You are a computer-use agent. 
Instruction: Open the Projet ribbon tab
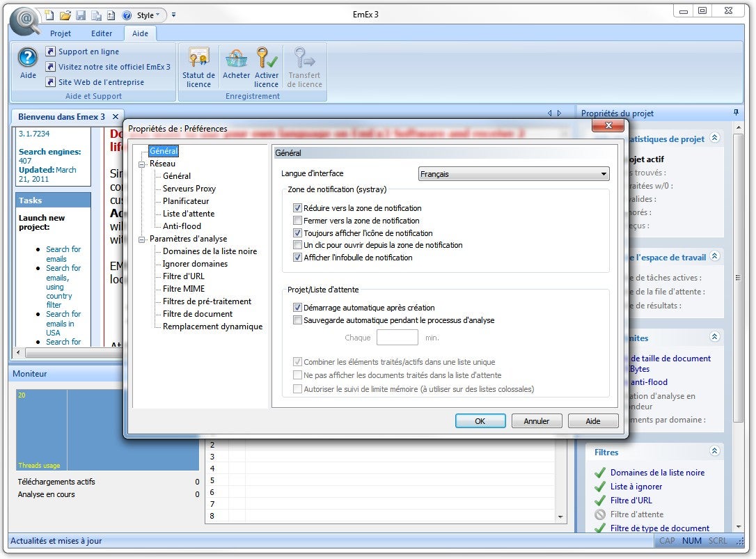tap(61, 33)
